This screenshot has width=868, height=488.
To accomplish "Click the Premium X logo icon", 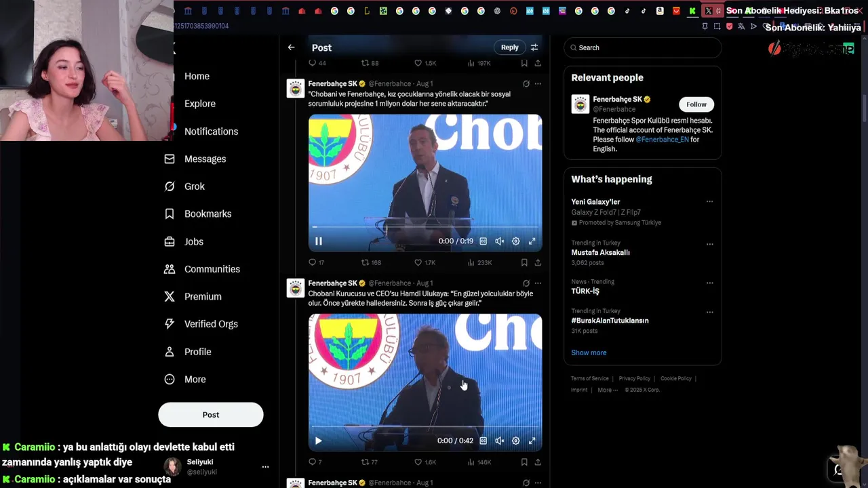I will tap(170, 296).
